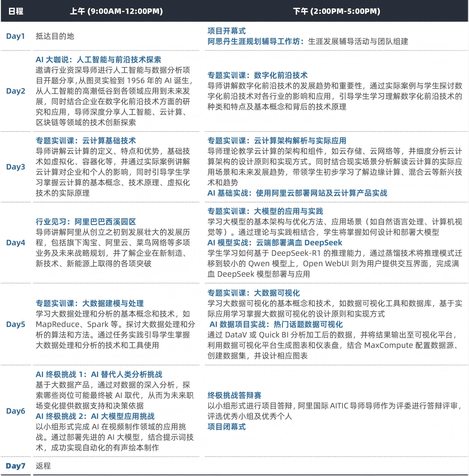Select the Day1 row label
The image size is (469, 476).
pyautogui.click(x=16, y=36)
